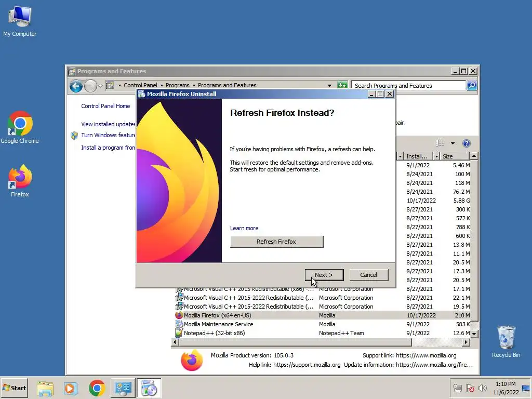Screen dimensions: 532x399
Task: Select the 19.5 M Visual C++ 2015-2022 row
Action: click(x=322, y=307)
